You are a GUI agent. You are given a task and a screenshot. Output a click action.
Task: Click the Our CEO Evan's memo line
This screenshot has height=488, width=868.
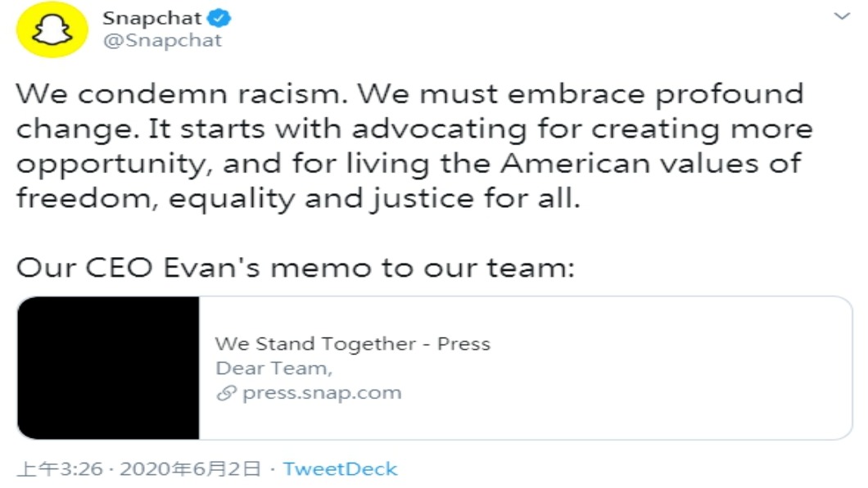pos(296,268)
